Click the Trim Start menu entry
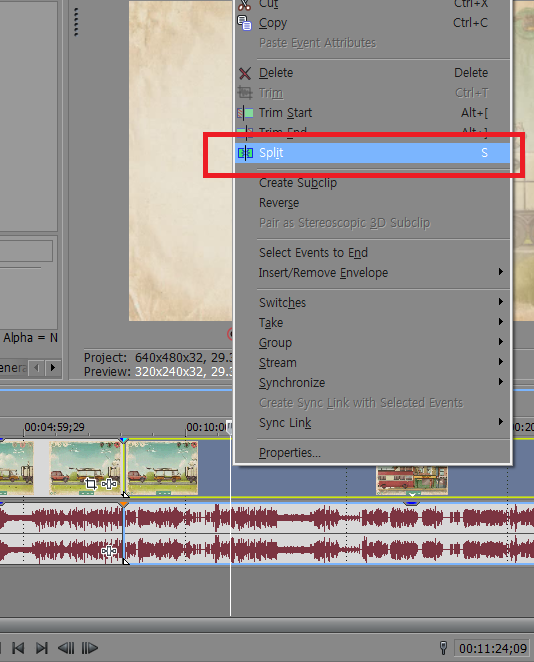The width and height of the screenshot is (534, 662). click(372, 113)
